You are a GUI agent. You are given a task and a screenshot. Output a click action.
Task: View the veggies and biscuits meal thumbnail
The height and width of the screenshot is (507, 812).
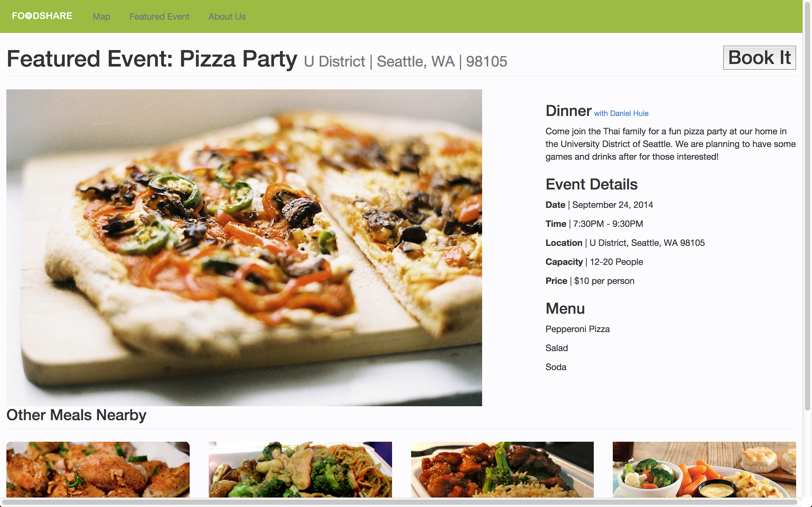(704, 469)
